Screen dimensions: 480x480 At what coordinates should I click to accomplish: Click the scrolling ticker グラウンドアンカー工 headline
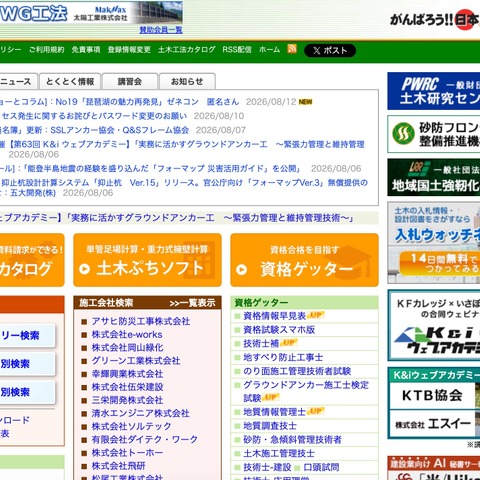point(177,218)
